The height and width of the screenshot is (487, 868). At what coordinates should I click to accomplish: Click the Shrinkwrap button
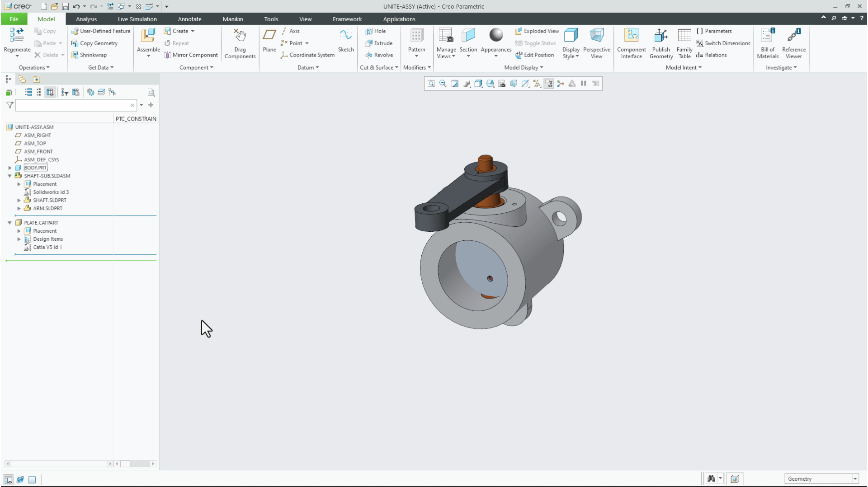click(x=89, y=55)
